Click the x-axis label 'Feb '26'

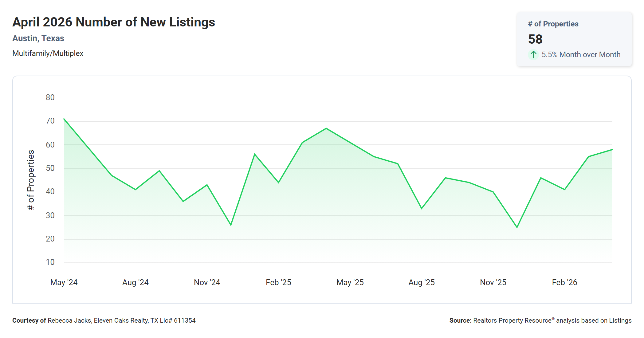pyautogui.click(x=565, y=282)
